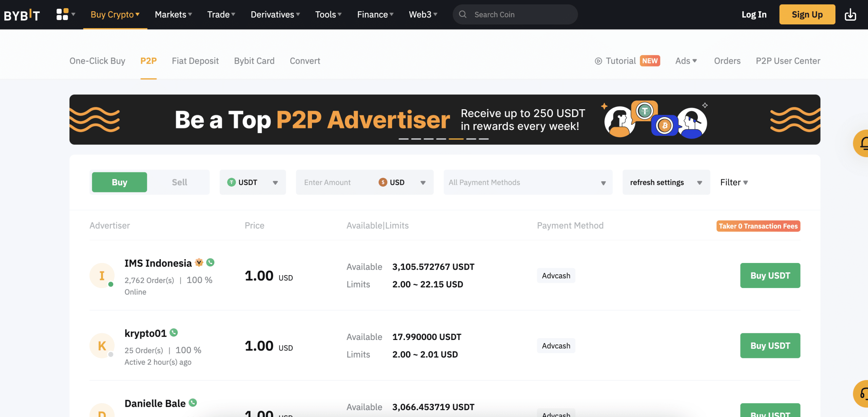Viewport: 868px width, 417px height.
Task: Click the krypto01 avatar
Action: pos(102,346)
